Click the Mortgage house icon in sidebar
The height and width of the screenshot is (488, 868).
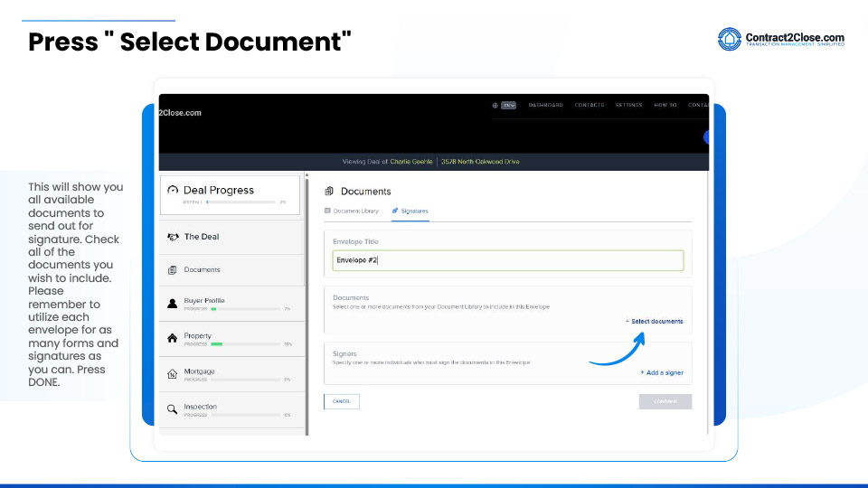coord(173,374)
